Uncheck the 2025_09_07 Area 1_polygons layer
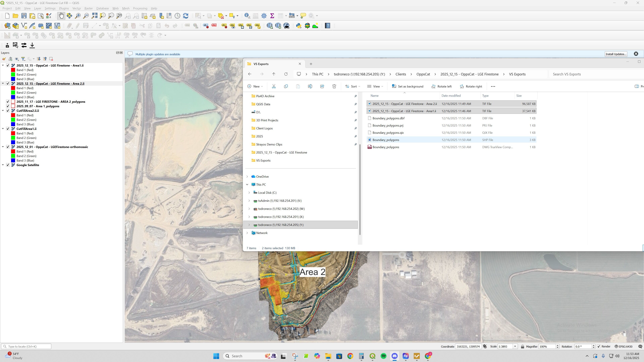The height and width of the screenshot is (362, 644). tap(8, 106)
